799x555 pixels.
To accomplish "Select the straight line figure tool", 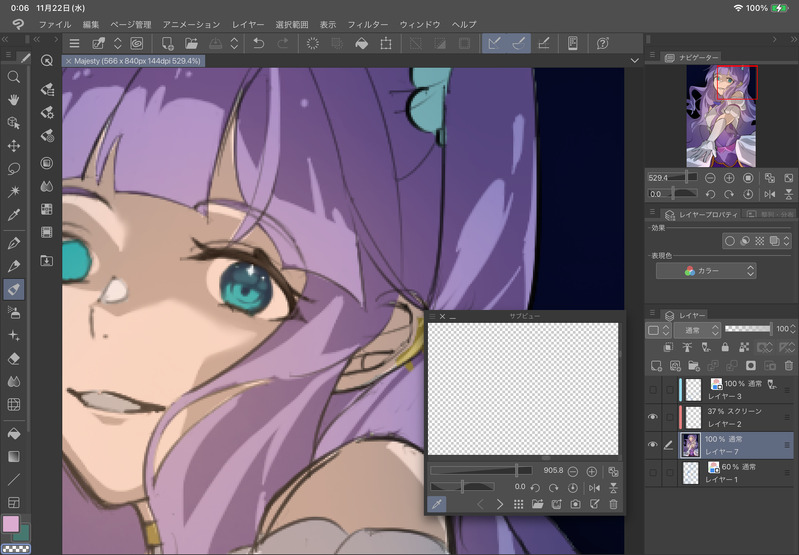I will 14,479.
